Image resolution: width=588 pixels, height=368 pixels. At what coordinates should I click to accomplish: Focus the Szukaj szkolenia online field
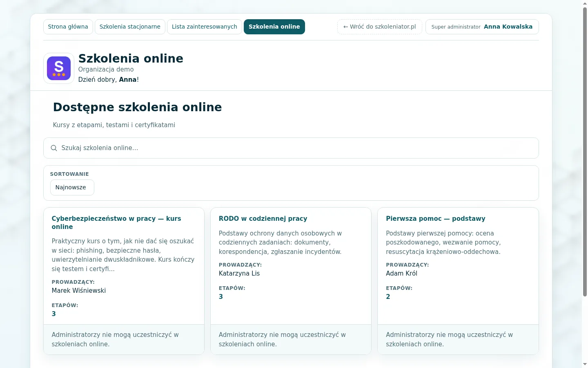[x=291, y=148]
